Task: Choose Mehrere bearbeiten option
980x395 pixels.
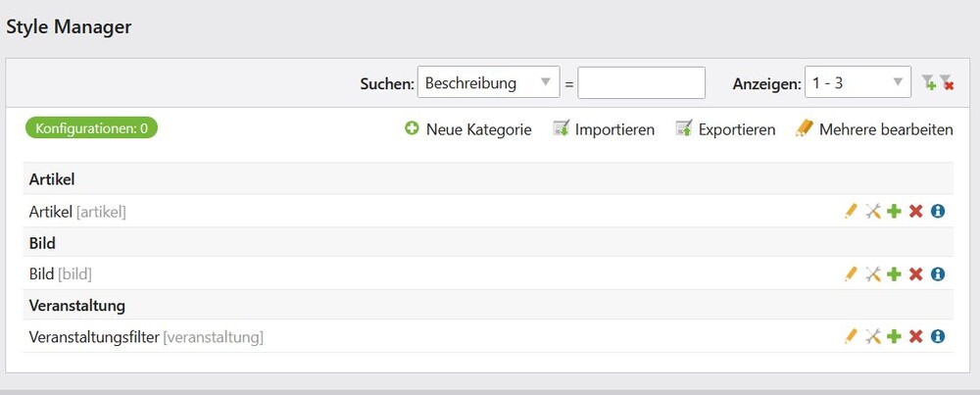Action: pos(874,128)
